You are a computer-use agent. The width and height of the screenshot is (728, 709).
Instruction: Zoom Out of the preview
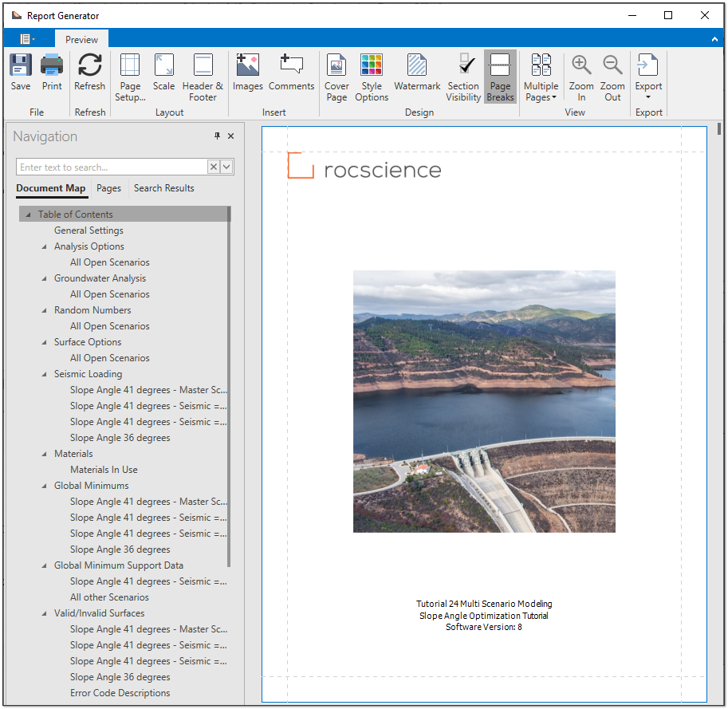point(612,77)
